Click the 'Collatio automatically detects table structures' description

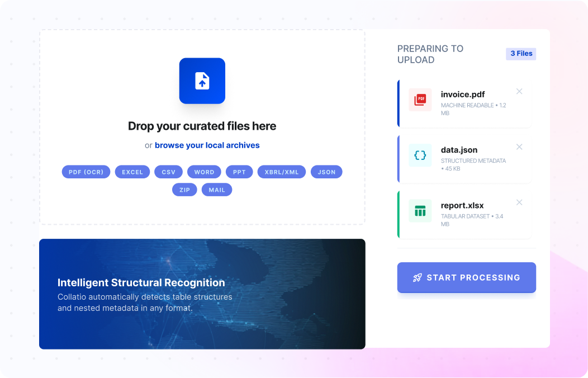[x=145, y=303]
